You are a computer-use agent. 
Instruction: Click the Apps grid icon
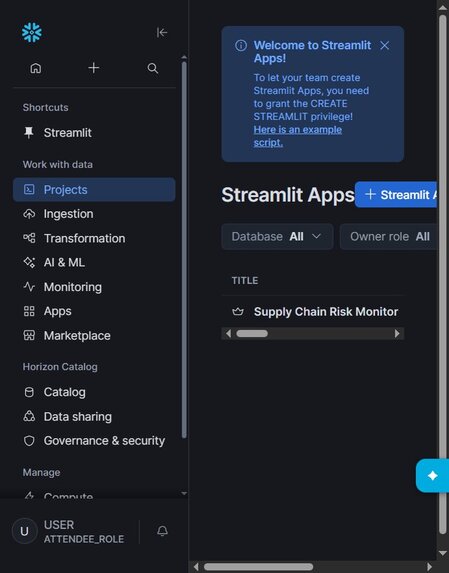coord(29,311)
